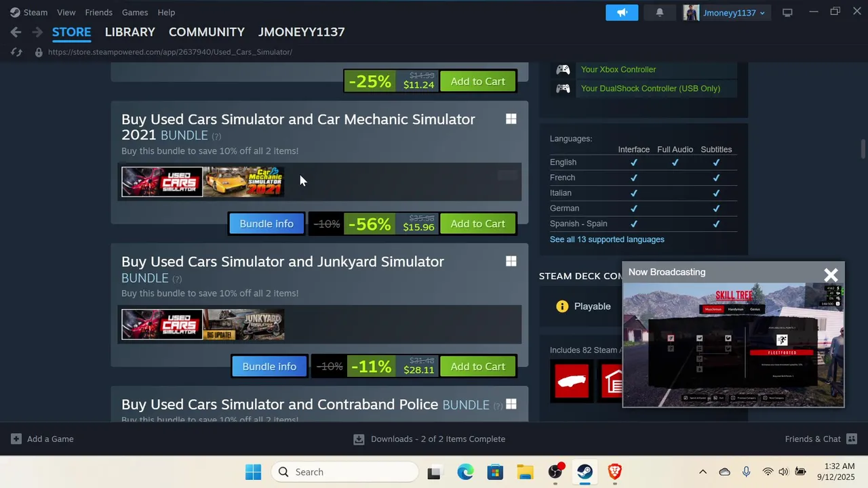The image size is (868, 488).
Task: Click the Xbox controller gamepad icon
Action: (x=563, y=69)
